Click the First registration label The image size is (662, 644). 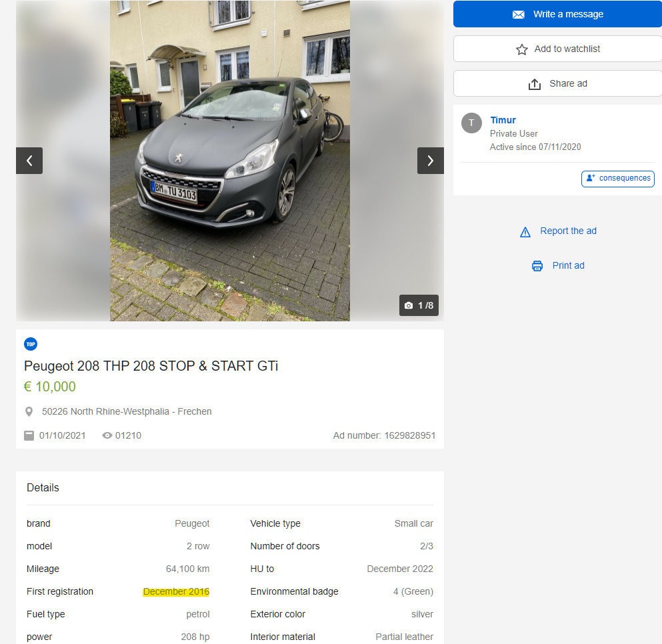[60, 591]
